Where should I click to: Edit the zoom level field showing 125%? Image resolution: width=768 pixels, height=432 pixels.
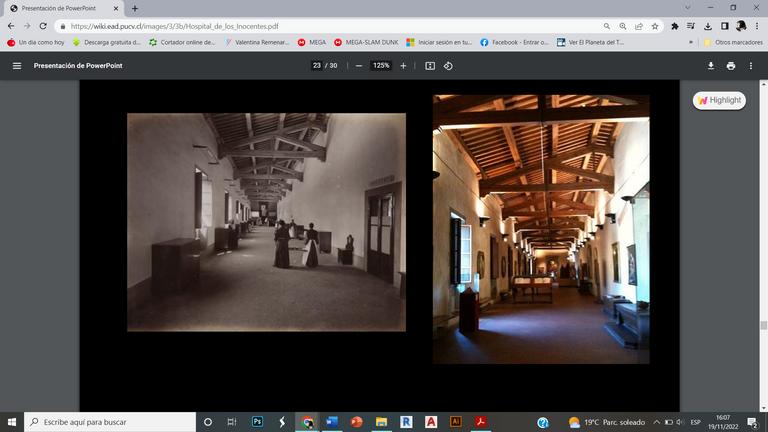click(381, 66)
